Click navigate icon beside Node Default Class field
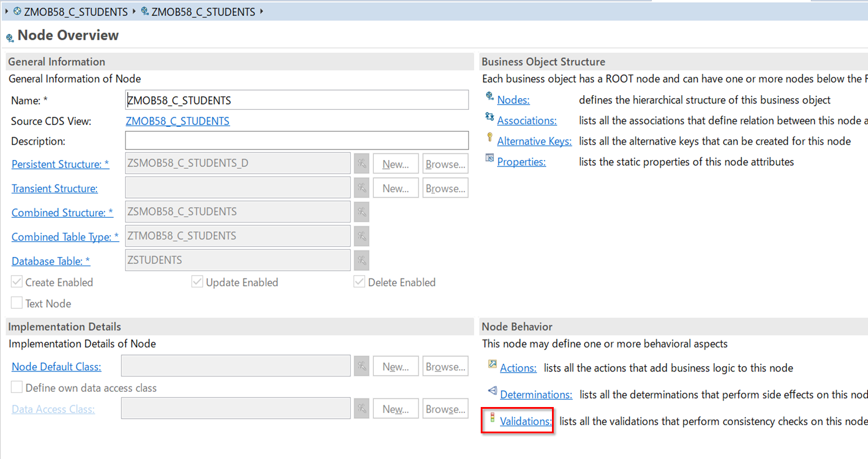 click(x=362, y=367)
